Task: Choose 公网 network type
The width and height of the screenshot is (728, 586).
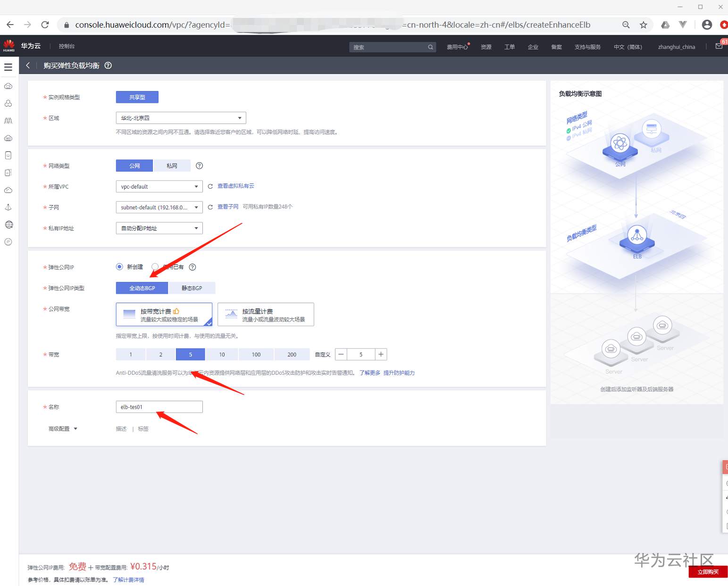Action: click(134, 165)
